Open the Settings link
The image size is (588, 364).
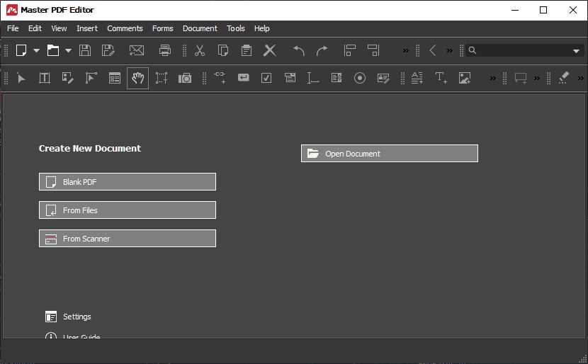click(68, 317)
